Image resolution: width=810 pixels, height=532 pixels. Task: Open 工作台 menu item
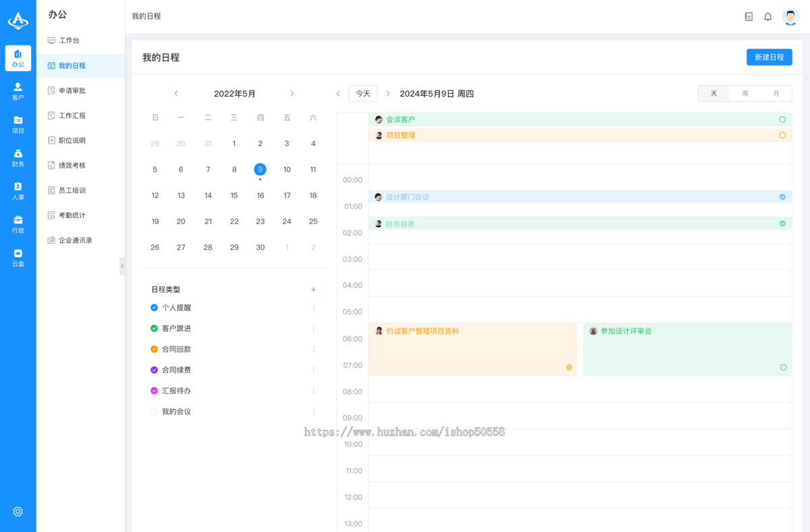80,41
